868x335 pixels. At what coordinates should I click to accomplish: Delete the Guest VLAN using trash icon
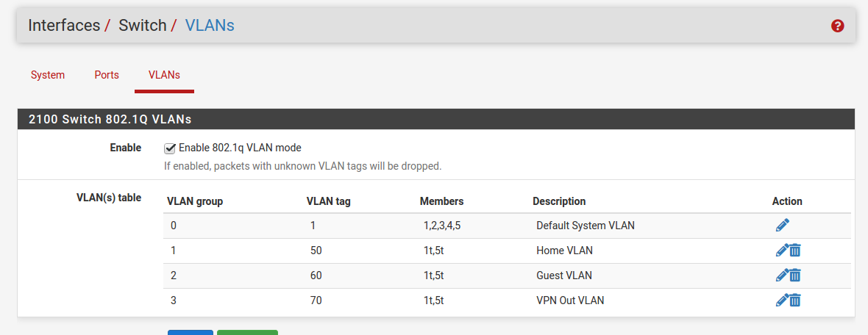click(x=795, y=275)
